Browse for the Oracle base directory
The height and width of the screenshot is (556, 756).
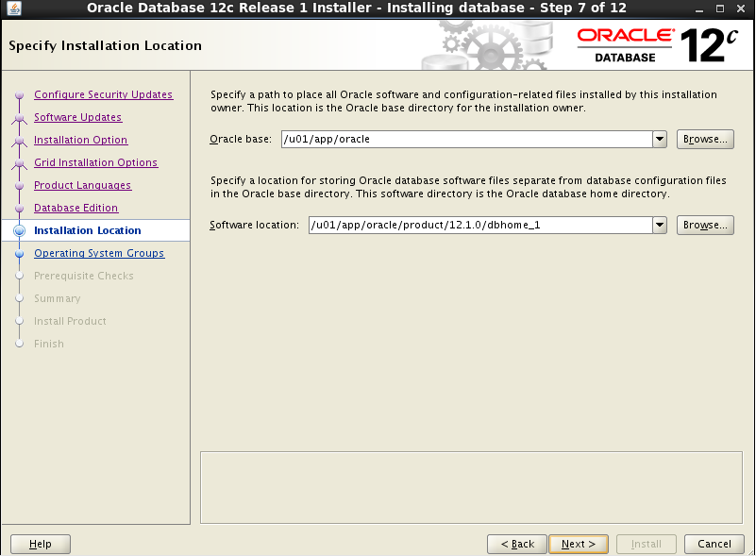click(x=705, y=139)
